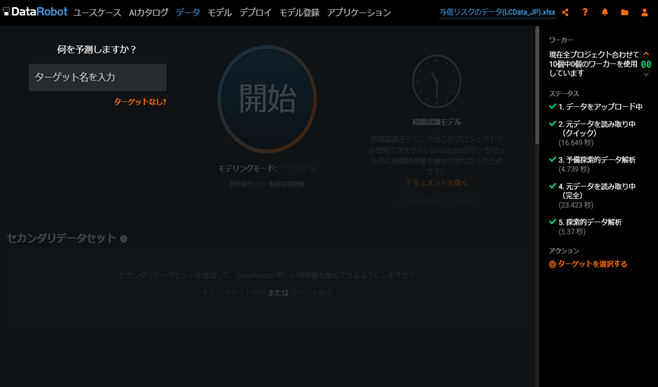This screenshot has width=658, height=387.
Task: Focus the ターゲット名を入力 field
Action: click(x=97, y=77)
